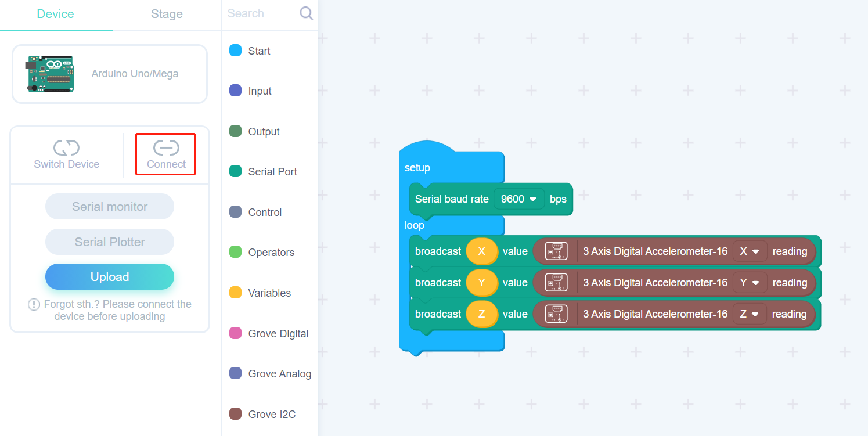Image resolution: width=868 pixels, height=436 pixels.
Task: Click the broadcast word in Y block
Action: pos(438,283)
